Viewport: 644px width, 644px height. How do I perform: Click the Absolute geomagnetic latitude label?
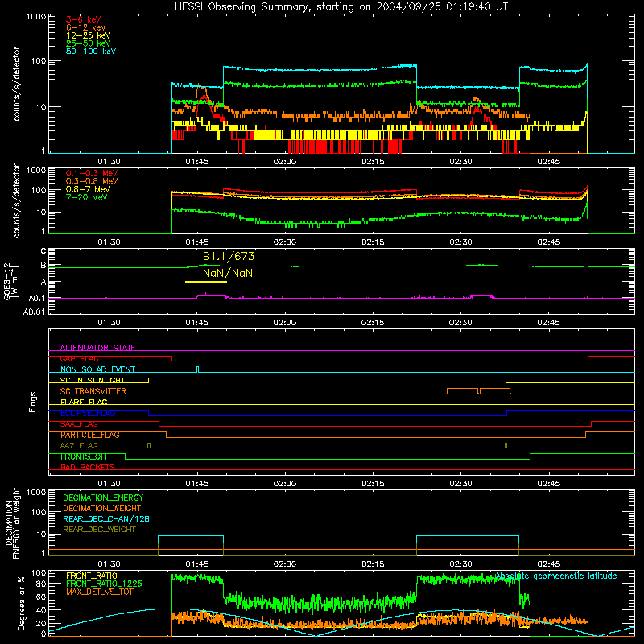pyautogui.click(x=556, y=576)
